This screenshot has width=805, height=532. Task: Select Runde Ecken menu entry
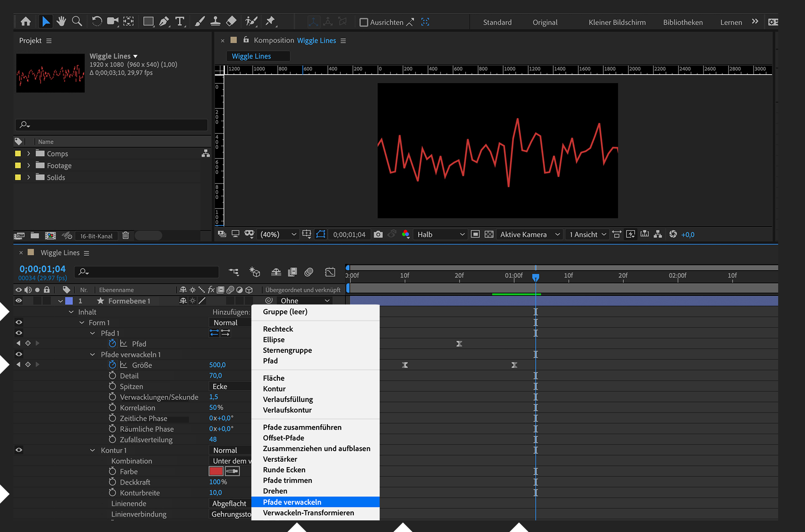coord(284,470)
